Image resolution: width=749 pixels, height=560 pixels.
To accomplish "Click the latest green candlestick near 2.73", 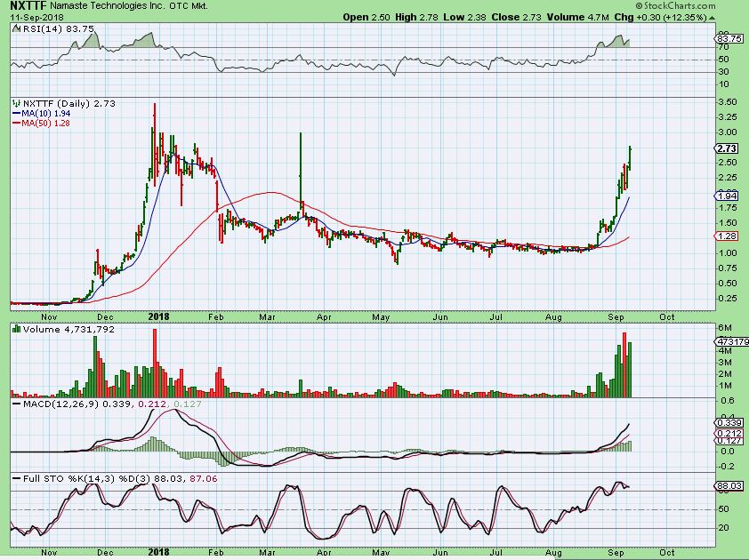I will (x=631, y=158).
